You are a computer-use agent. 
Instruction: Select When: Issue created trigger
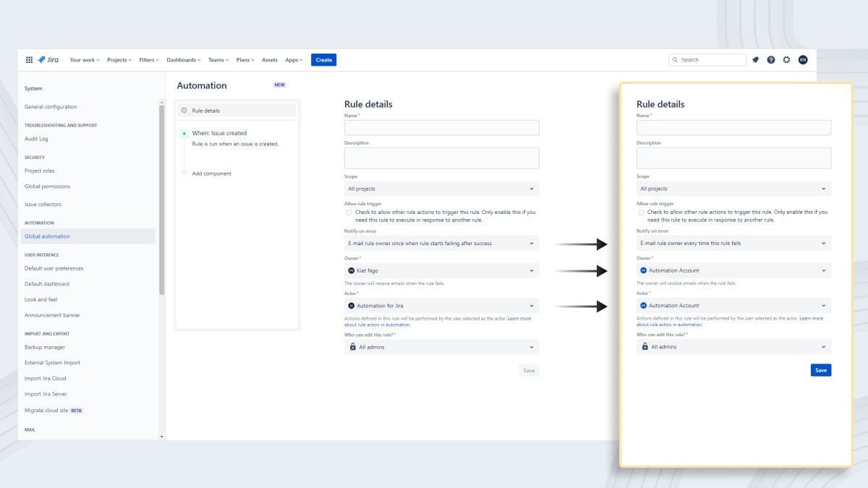219,133
